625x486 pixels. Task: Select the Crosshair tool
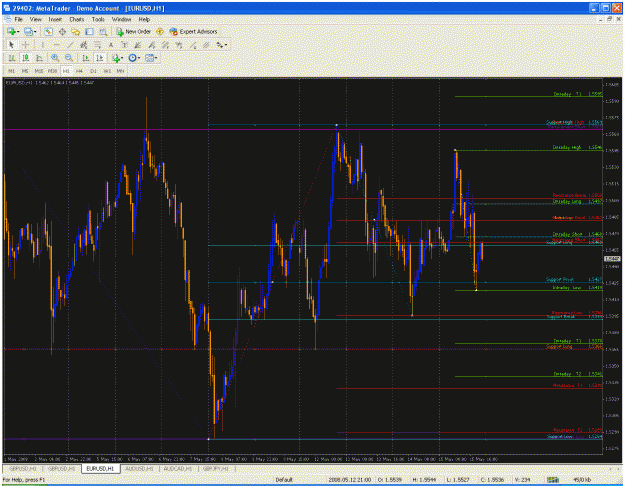(x=26, y=45)
